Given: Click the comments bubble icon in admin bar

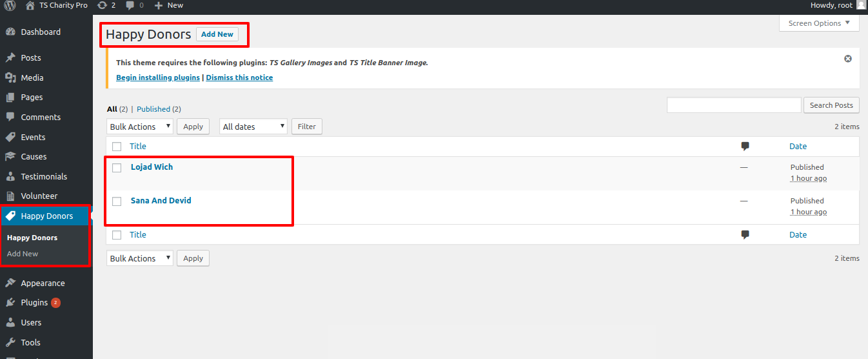Looking at the screenshot, I should coord(130,5).
